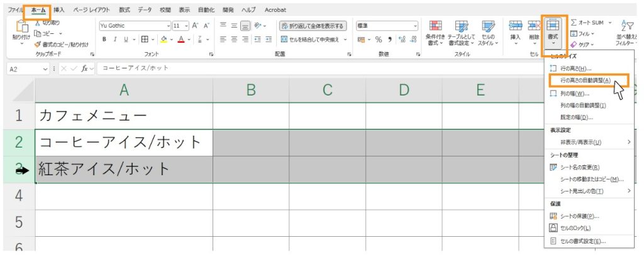
Task: Toggle Wrap Text (折り返して全体を表示する)
Action: (x=313, y=25)
